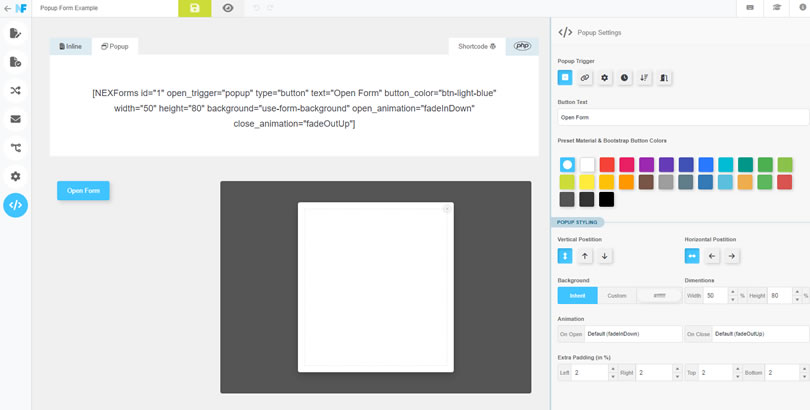This screenshot has width=810, height=410.
Task: Click the form title Popup Form Example
Action: point(69,8)
